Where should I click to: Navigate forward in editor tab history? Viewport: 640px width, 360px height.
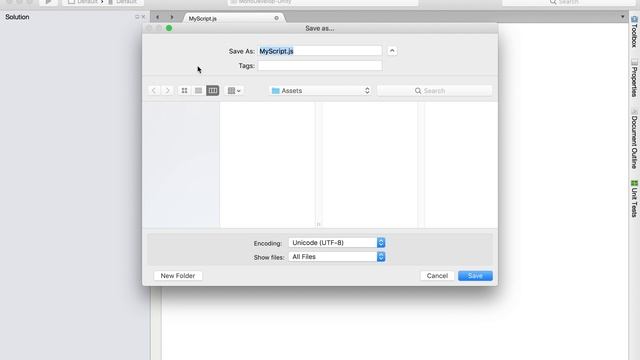click(x=172, y=17)
